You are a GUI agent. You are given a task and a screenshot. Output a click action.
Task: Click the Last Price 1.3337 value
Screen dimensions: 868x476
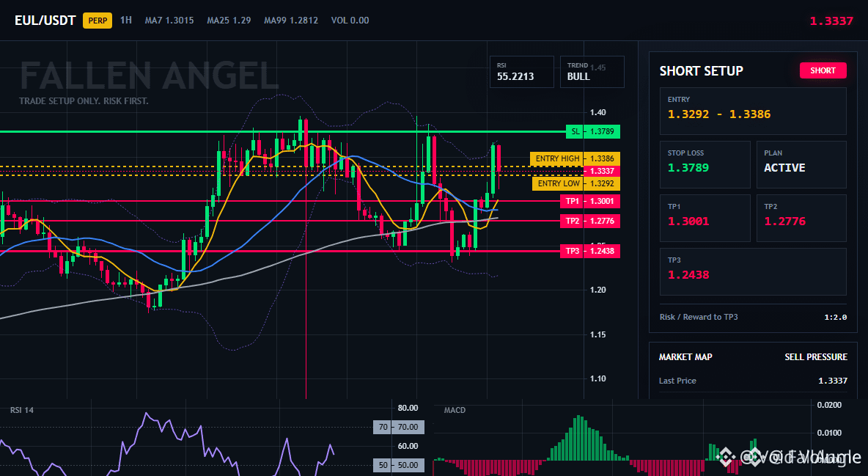click(833, 381)
